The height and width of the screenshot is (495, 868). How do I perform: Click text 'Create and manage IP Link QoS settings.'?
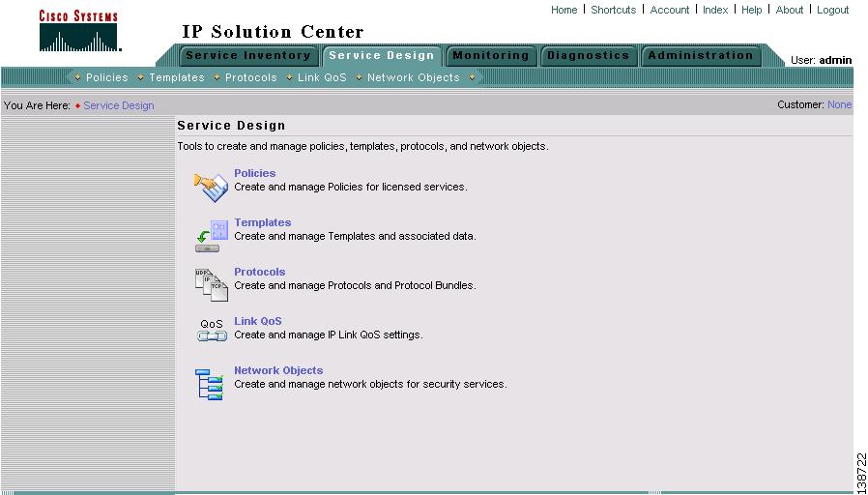(329, 335)
